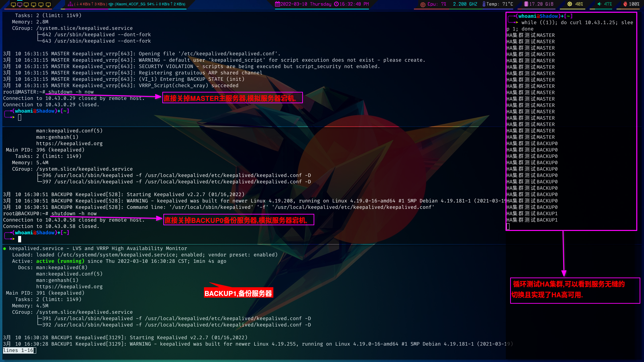Click the 'lines 1-16' pager status
The width and height of the screenshot is (644, 362).
(18, 350)
